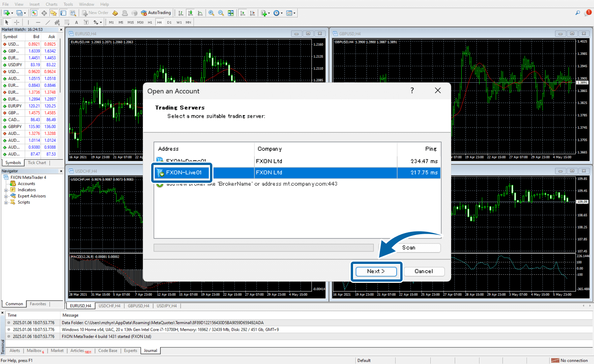
Task: Click the Scan button
Action: pyautogui.click(x=409, y=248)
